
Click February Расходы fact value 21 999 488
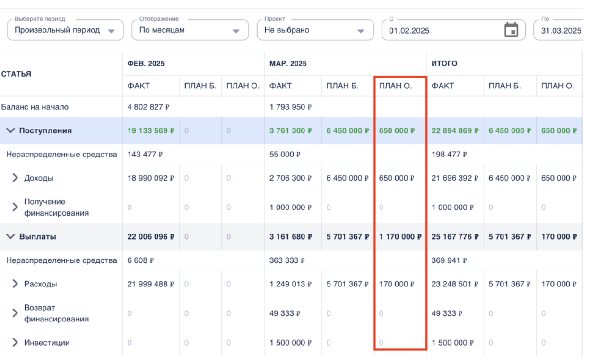click(150, 284)
